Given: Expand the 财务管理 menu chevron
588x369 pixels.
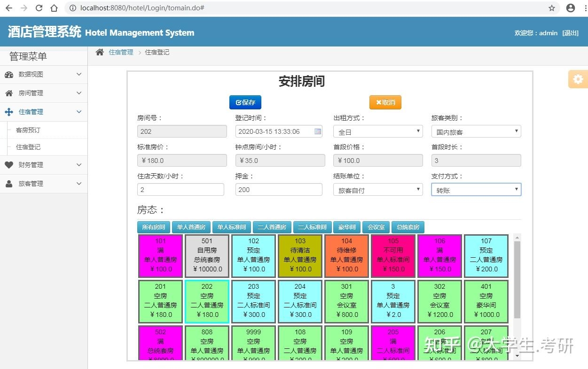Looking at the screenshot, I should [x=78, y=165].
